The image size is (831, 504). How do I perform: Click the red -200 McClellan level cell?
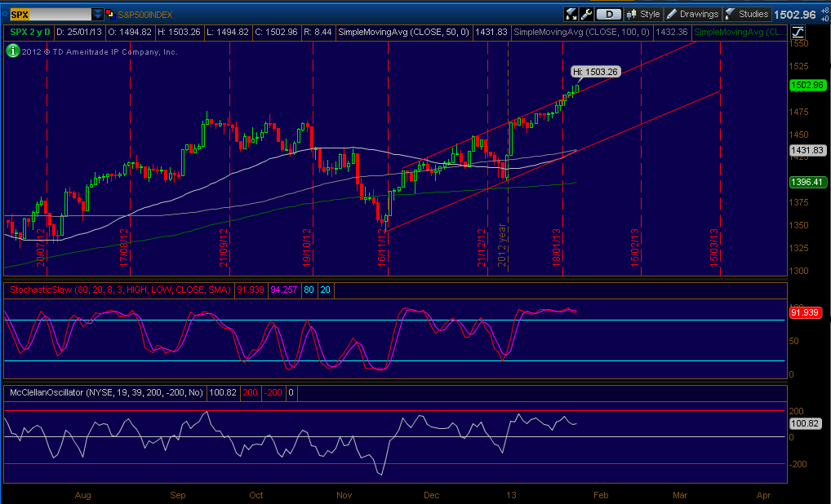point(273,393)
